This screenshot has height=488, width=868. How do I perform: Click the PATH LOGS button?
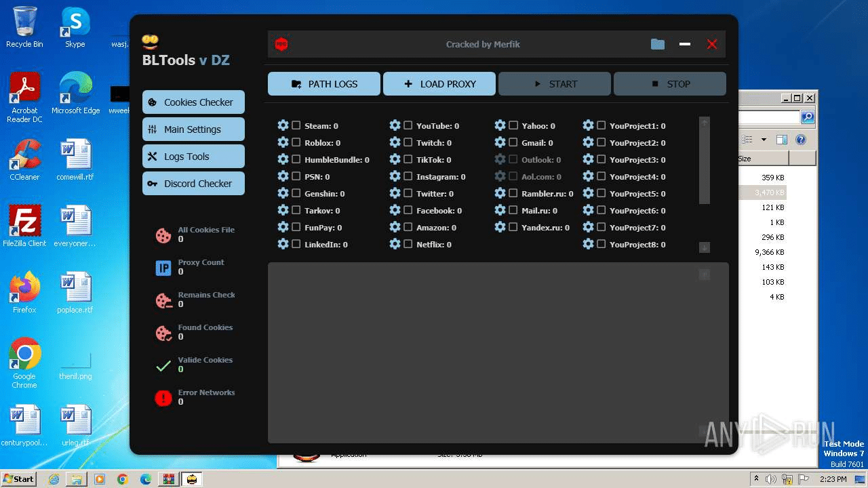(324, 84)
